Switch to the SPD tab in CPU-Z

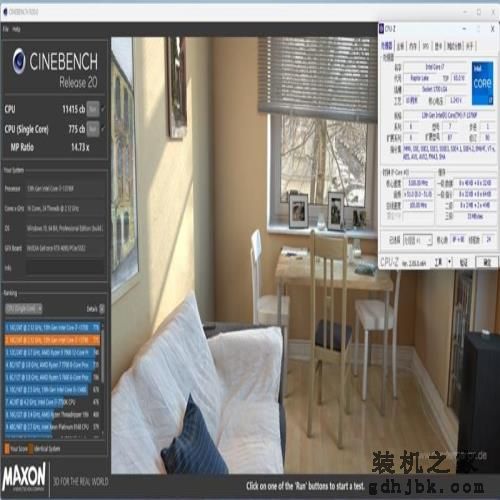tap(426, 46)
